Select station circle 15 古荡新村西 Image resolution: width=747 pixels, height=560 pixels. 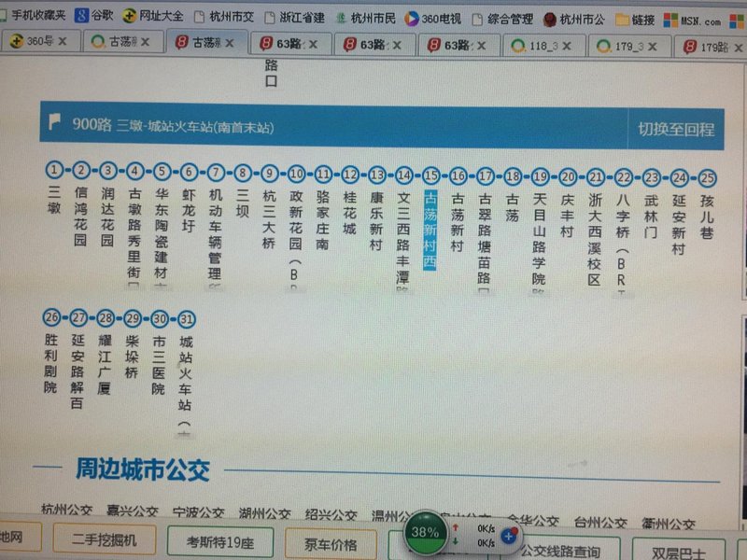pos(430,175)
